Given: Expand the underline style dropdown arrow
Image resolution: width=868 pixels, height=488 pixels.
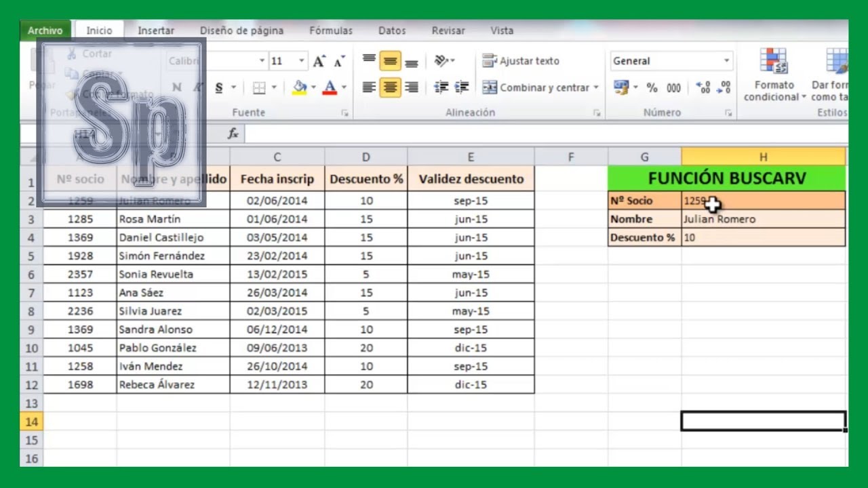Looking at the screenshot, I should 233,87.
